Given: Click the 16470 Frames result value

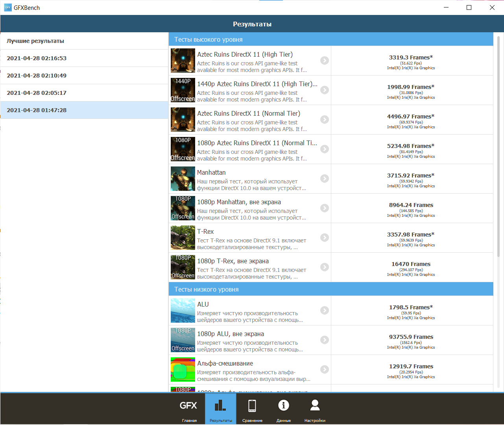Looking at the screenshot, I should (411, 264).
